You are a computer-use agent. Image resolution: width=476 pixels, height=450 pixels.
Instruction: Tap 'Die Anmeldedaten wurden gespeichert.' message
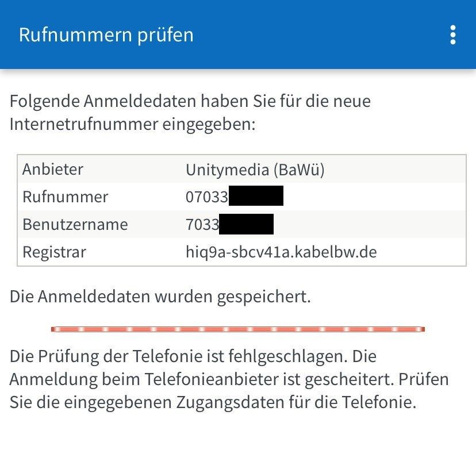pos(160,297)
